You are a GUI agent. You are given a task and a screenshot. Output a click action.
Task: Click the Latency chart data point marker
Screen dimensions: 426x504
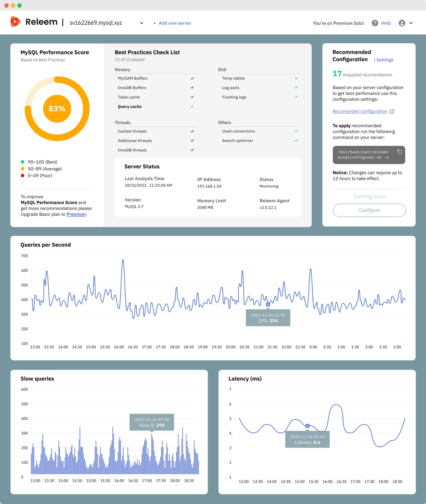(x=307, y=426)
